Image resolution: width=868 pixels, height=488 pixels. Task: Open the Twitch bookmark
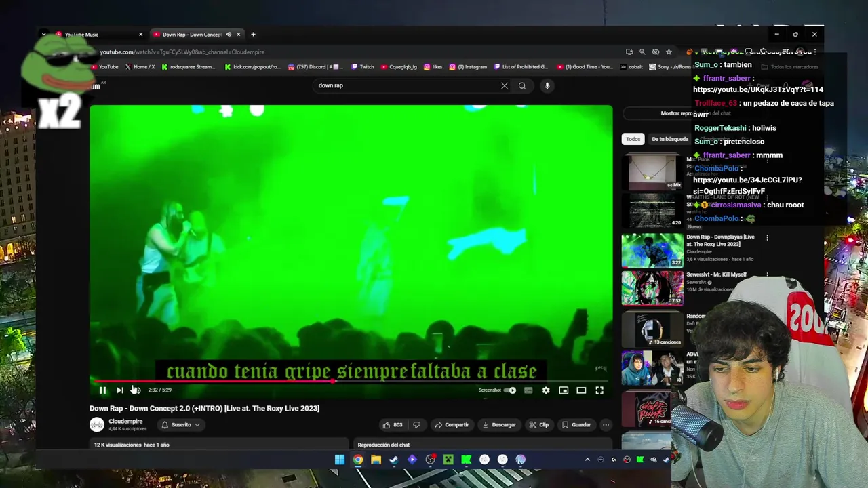pyautogui.click(x=363, y=67)
